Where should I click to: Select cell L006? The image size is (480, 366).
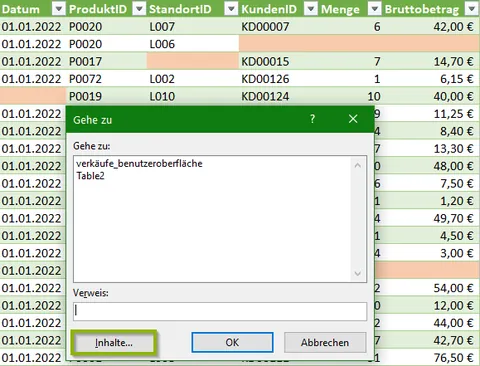pos(193,44)
